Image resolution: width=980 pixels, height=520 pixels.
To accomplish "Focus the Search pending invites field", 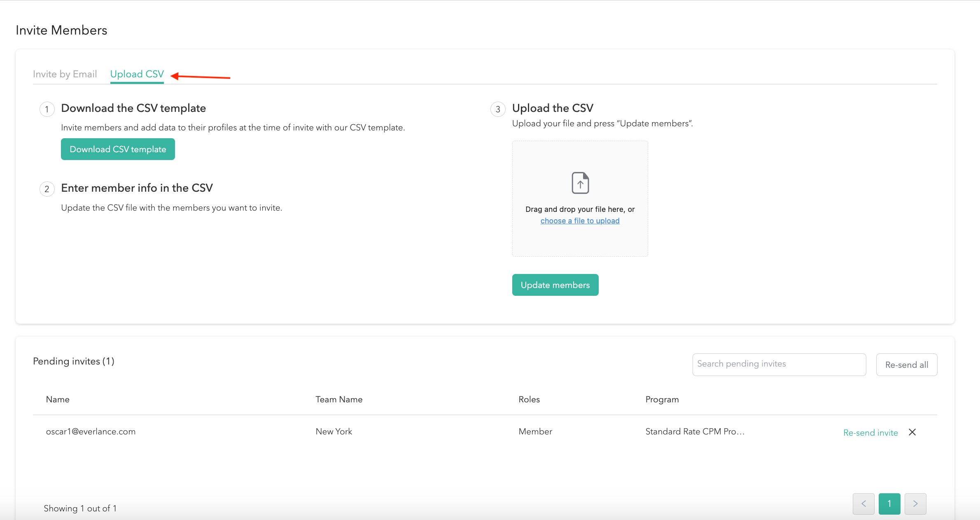I will (779, 364).
